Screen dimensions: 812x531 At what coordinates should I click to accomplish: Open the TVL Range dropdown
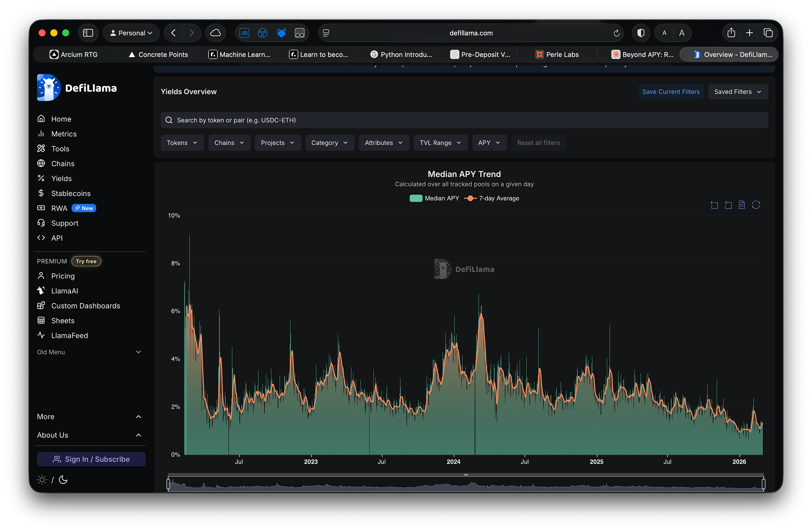pos(440,143)
